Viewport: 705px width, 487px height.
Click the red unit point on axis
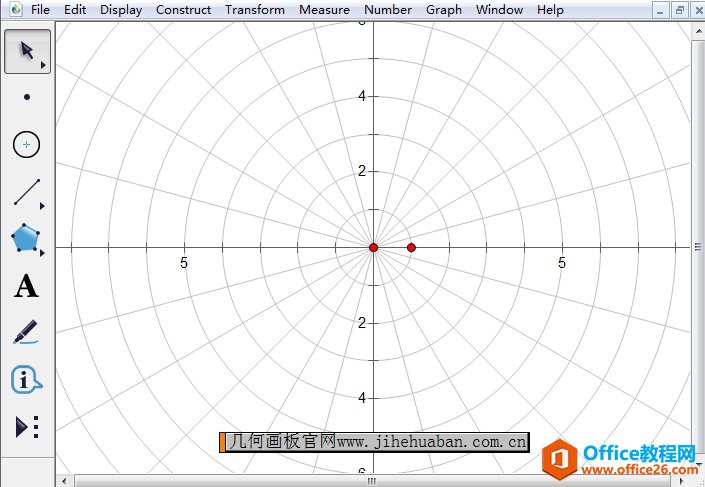click(411, 247)
